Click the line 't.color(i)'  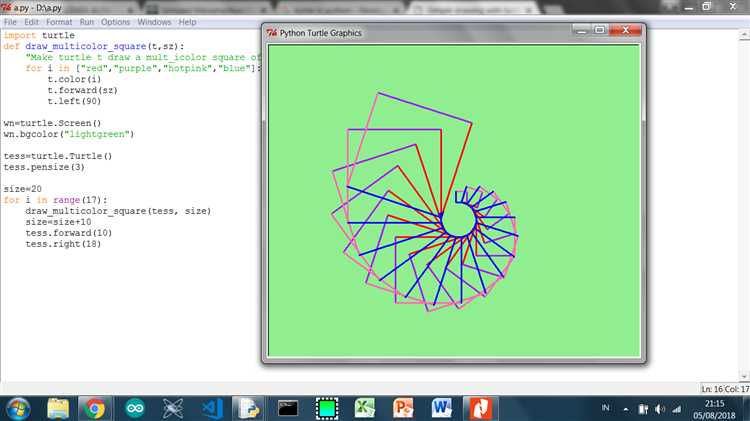click(x=74, y=79)
